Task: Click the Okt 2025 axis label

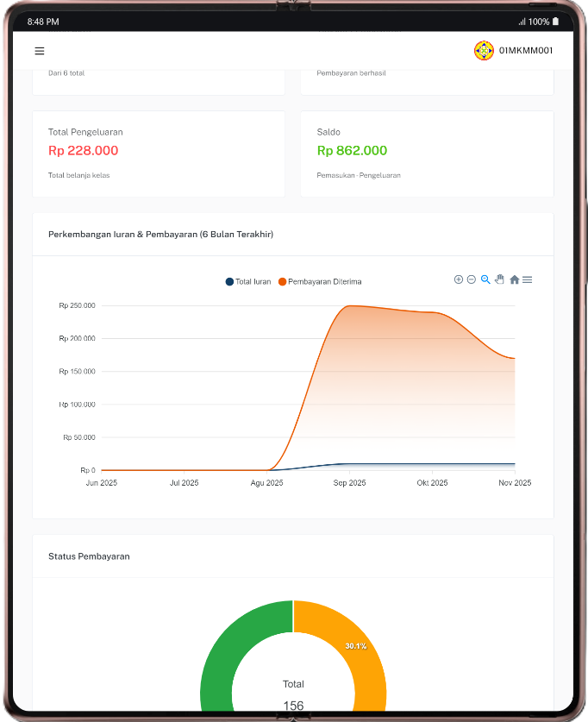Action: tap(433, 483)
